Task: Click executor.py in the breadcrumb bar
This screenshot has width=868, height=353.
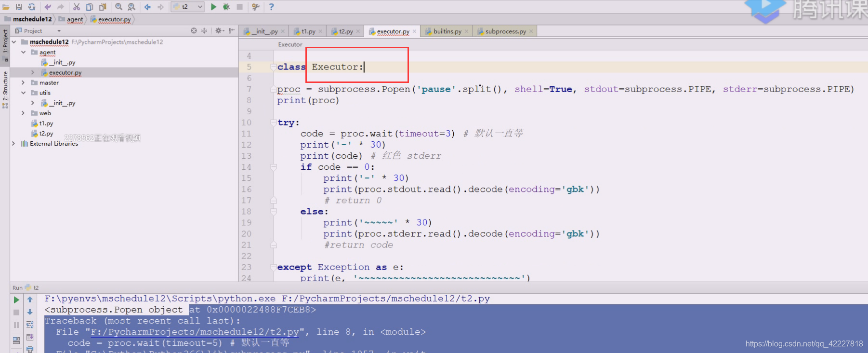Action: click(x=111, y=19)
